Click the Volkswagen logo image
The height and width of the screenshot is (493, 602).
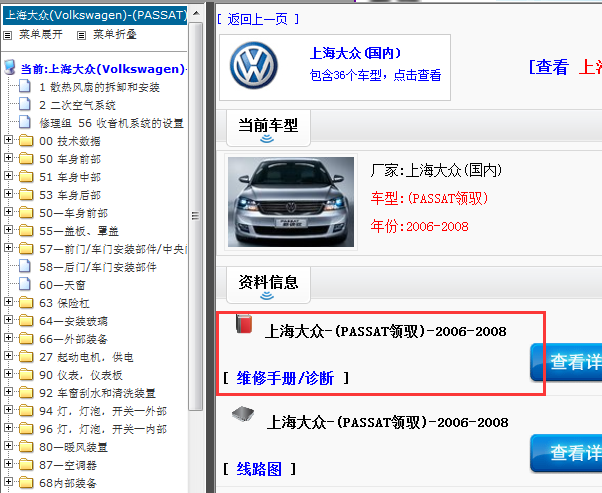(x=253, y=65)
